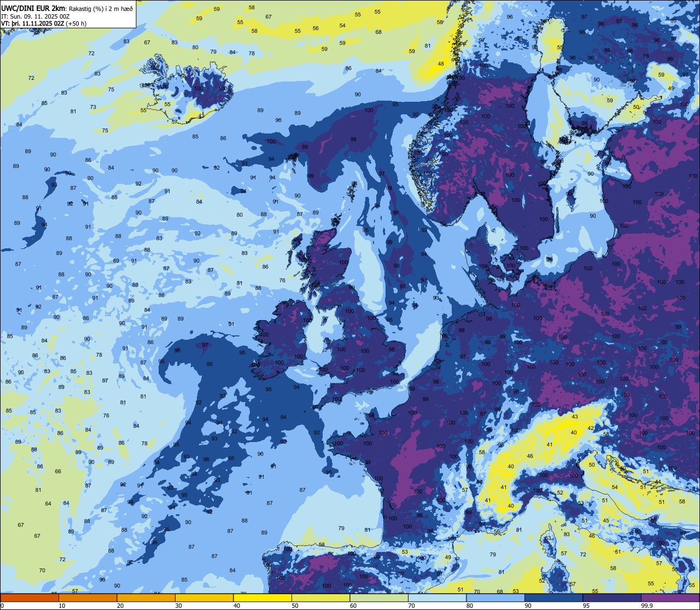
Task: Click the "45" humidity value over Italy
Action: click(606, 521)
